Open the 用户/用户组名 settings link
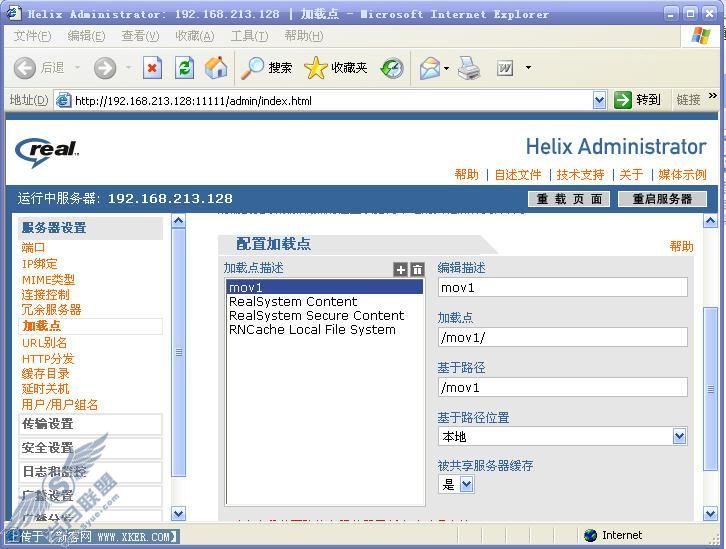726x549 pixels. (60, 405)
